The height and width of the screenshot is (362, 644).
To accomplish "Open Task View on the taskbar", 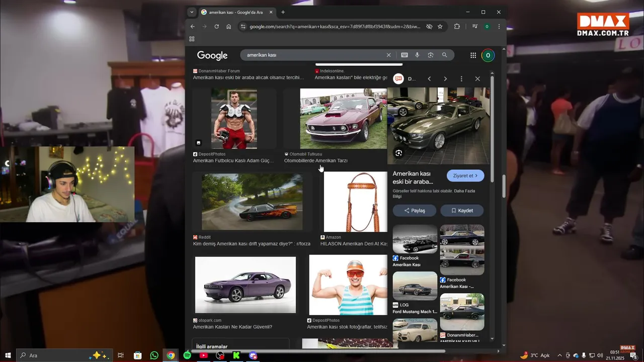I will point(121,355).
